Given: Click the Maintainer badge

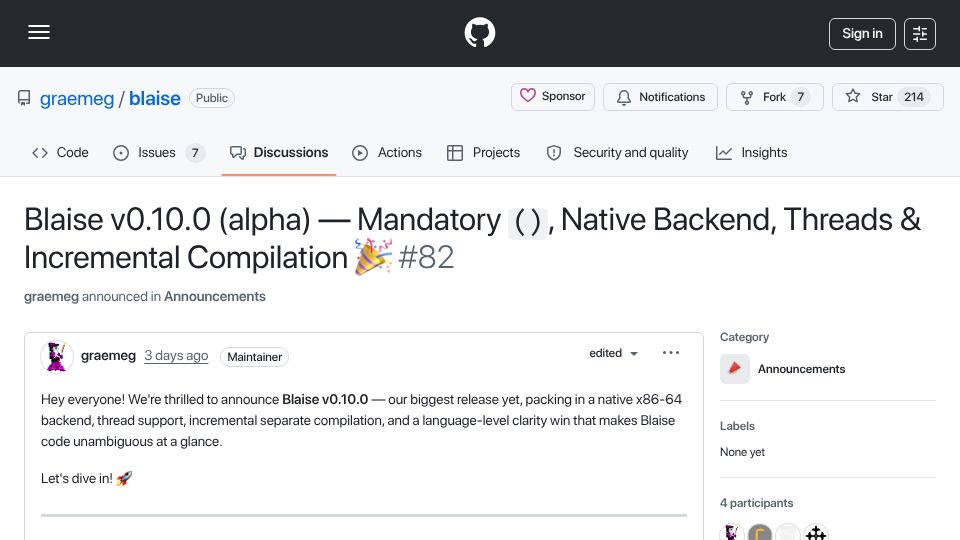Looking at the screenshot, I should tap(255, 357).
